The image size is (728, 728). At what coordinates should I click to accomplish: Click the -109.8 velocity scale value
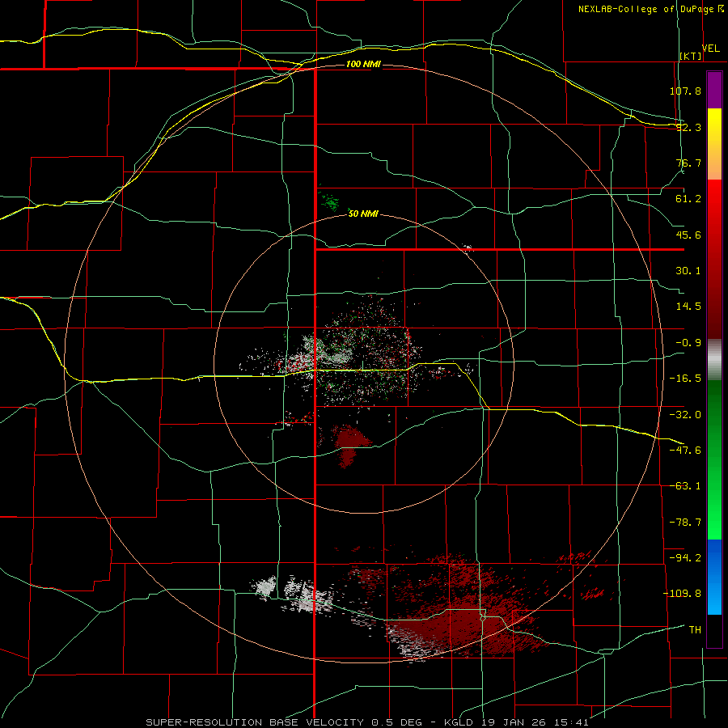(x=682, y=594)
